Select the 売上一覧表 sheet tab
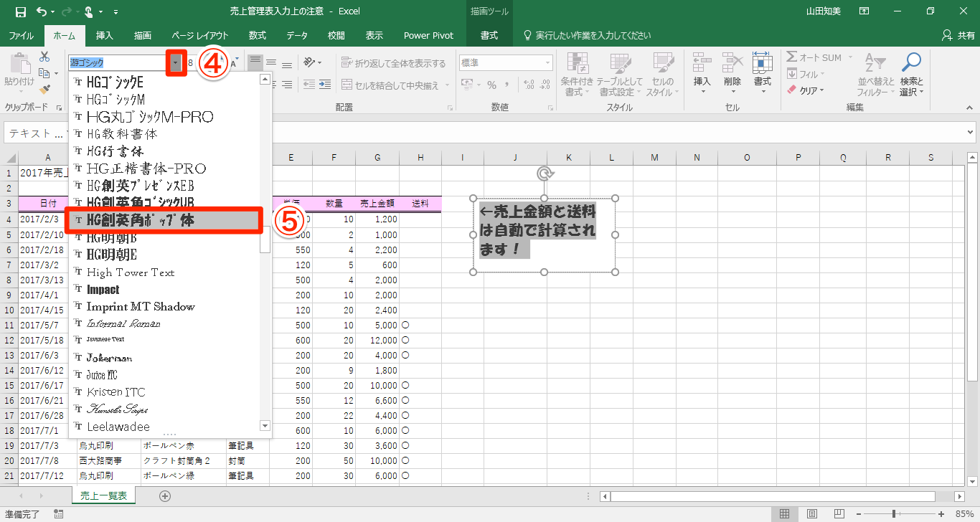The width and height of the screenshot is (980, 522). coord(103,495)
